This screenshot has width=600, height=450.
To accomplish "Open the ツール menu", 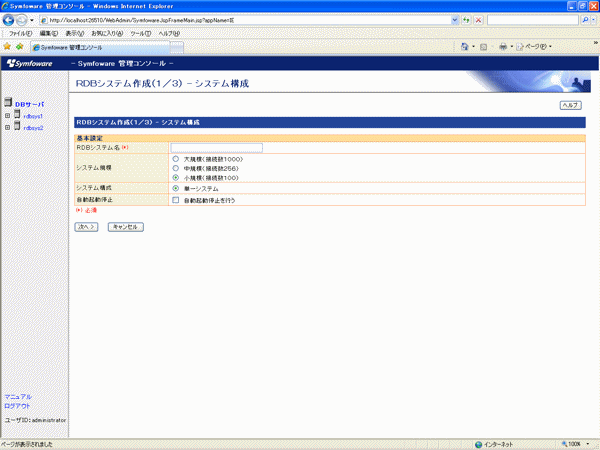I will tap(140, 34).
